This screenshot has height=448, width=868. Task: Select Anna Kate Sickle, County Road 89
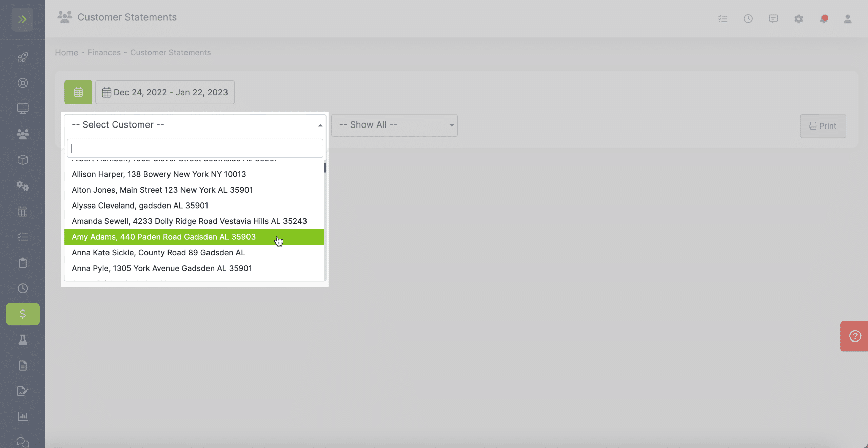(x=194, y=253)
